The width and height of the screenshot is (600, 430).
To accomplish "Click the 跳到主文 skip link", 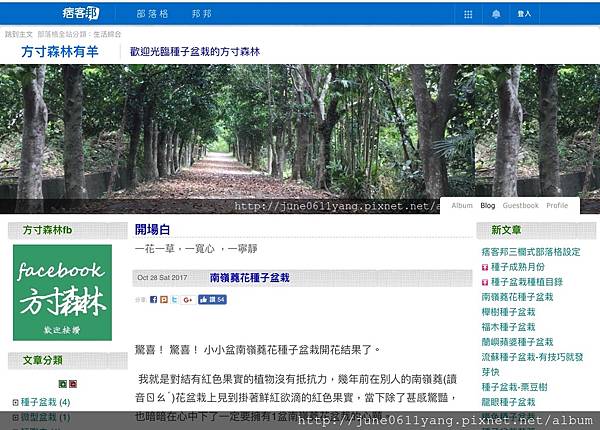I will coord(19,34).
